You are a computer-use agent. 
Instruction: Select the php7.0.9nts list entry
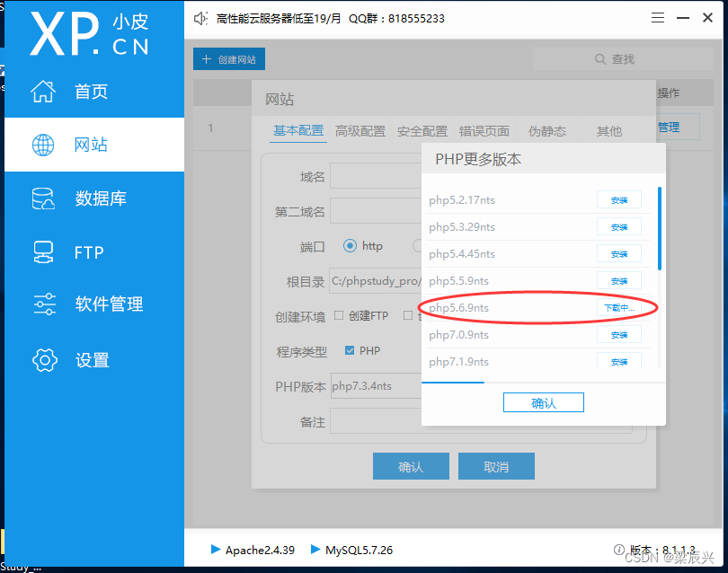point(538,334)
